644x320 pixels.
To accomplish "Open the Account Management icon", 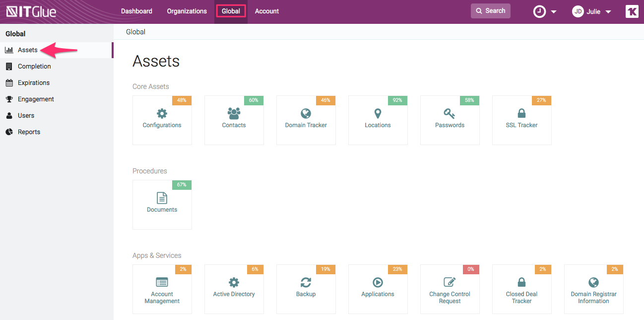I will tap(162, 282).
